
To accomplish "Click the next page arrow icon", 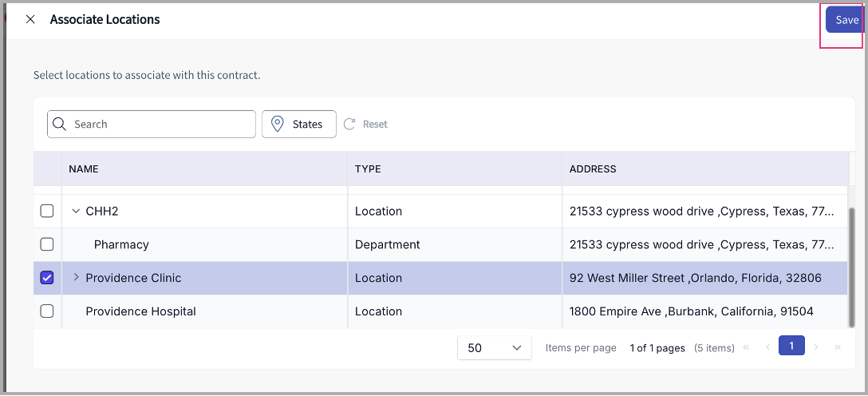I will click(815, 347).
